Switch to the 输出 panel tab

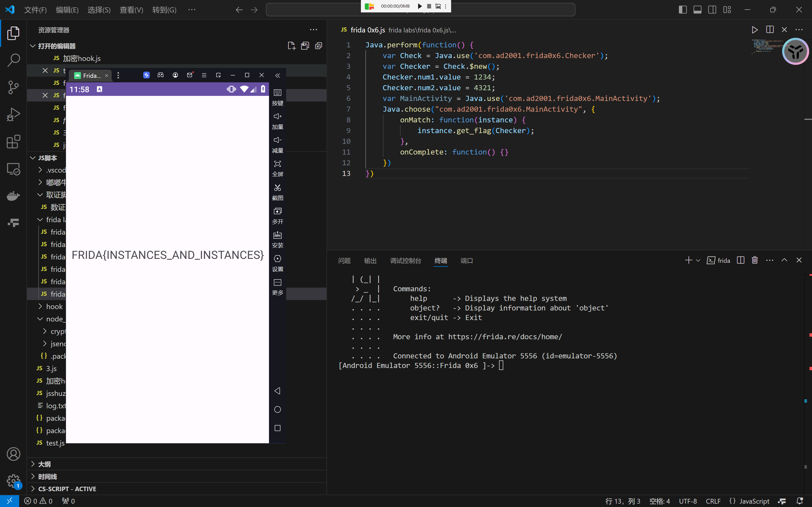tap(370, 261)
